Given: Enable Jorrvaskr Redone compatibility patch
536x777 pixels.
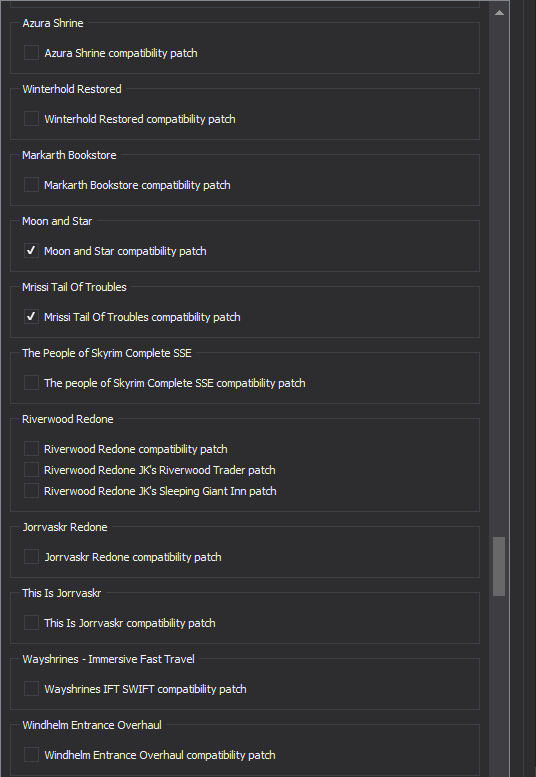Looking at the screenshot, I should pyautogui.click(x=31, y=556).
